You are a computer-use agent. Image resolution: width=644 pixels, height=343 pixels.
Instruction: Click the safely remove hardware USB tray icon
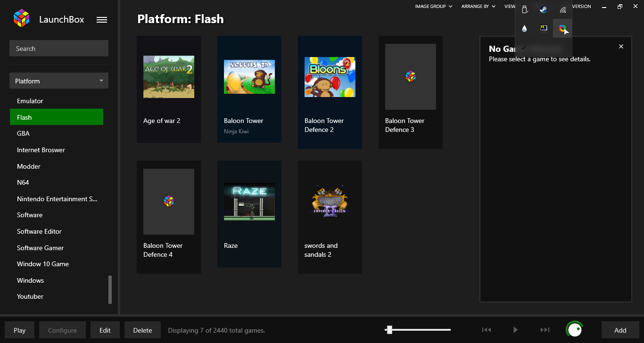coord(525,9)
